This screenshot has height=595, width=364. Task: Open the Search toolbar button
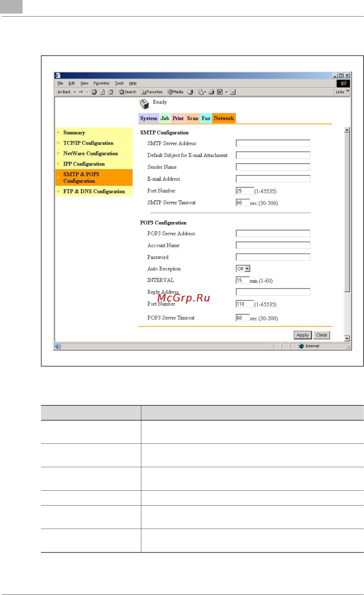pyautogui.click(x=127, y=92)
